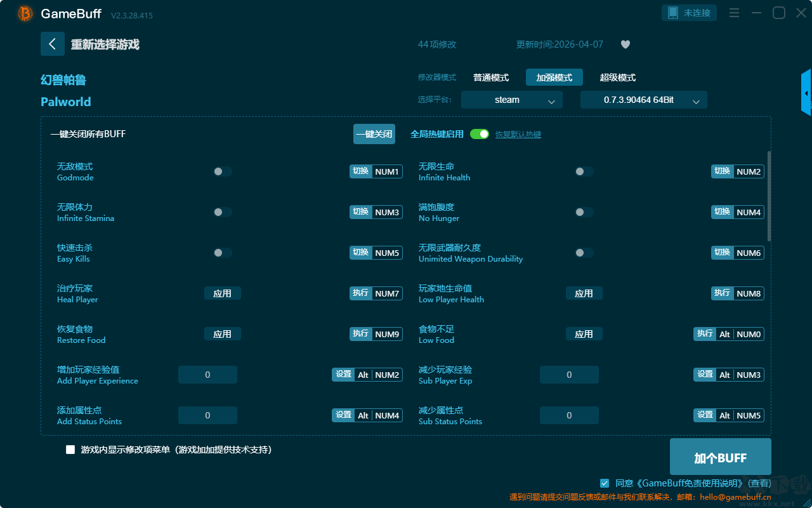Click the 一键关闭 button
812x508 pixels.
coord(374,134)
